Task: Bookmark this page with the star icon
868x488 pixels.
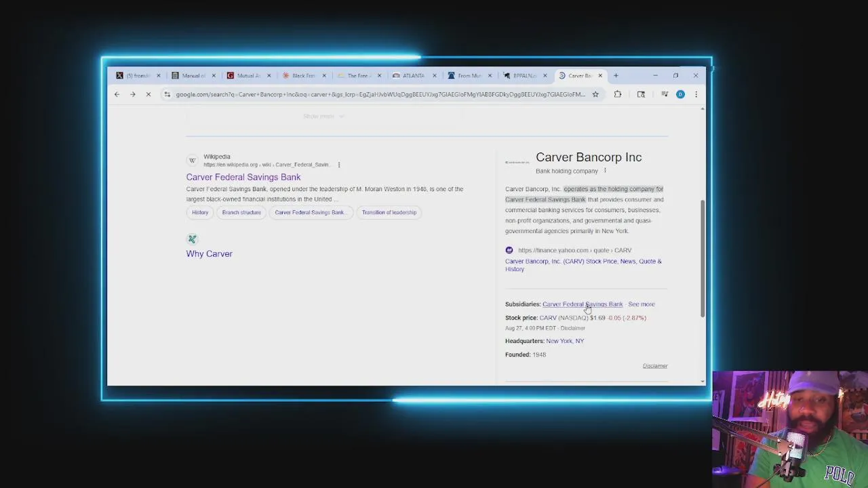Action: (x=595, y=94)
